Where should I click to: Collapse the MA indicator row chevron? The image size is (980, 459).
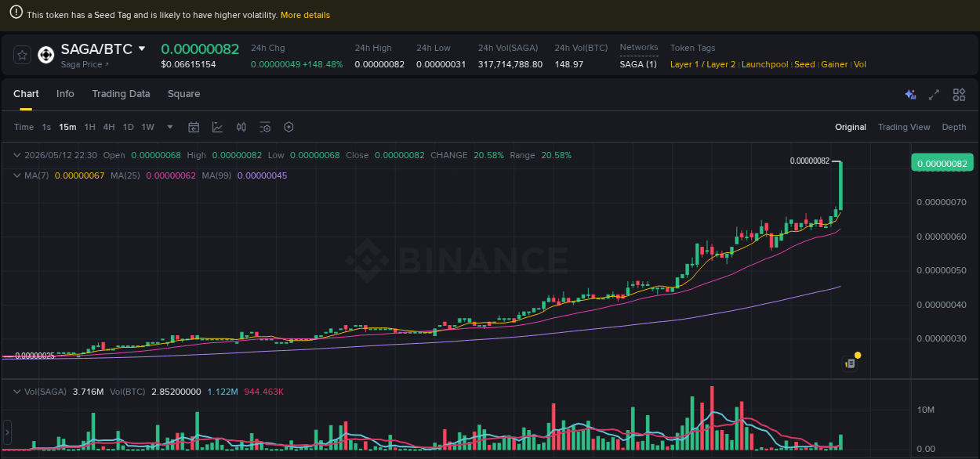[x=18, y=175]
